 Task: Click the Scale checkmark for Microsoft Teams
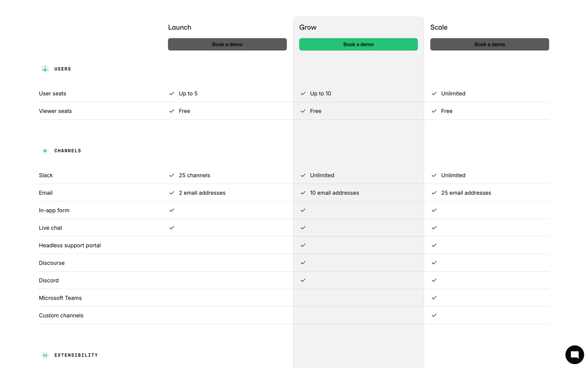click(434, 298)
